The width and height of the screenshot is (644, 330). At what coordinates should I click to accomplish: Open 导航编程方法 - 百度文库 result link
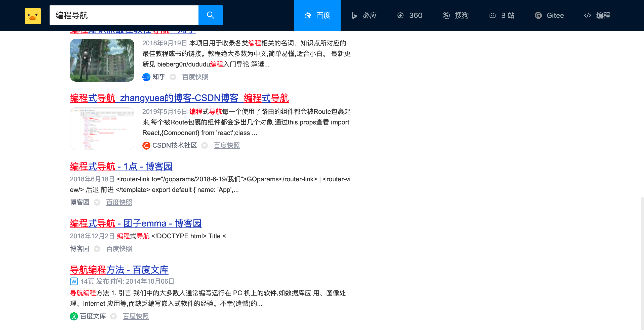119,270
